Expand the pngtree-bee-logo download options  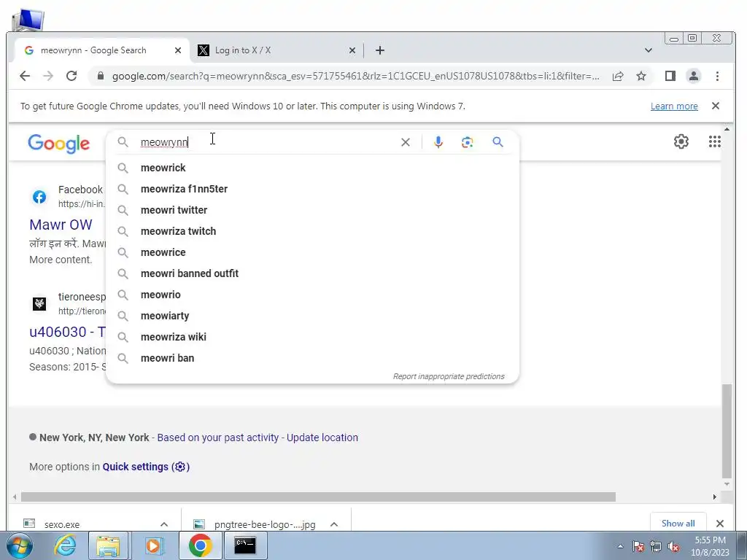(x=334, y=524)
